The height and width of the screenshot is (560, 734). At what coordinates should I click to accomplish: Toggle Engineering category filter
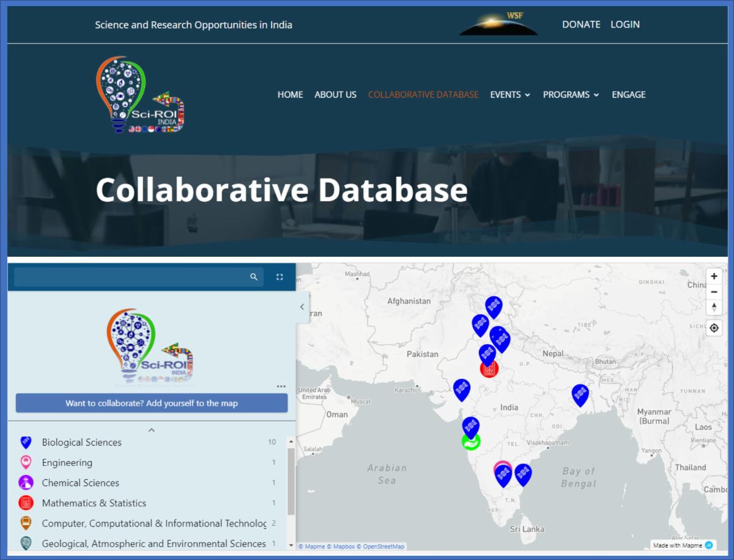click(67, 463)
